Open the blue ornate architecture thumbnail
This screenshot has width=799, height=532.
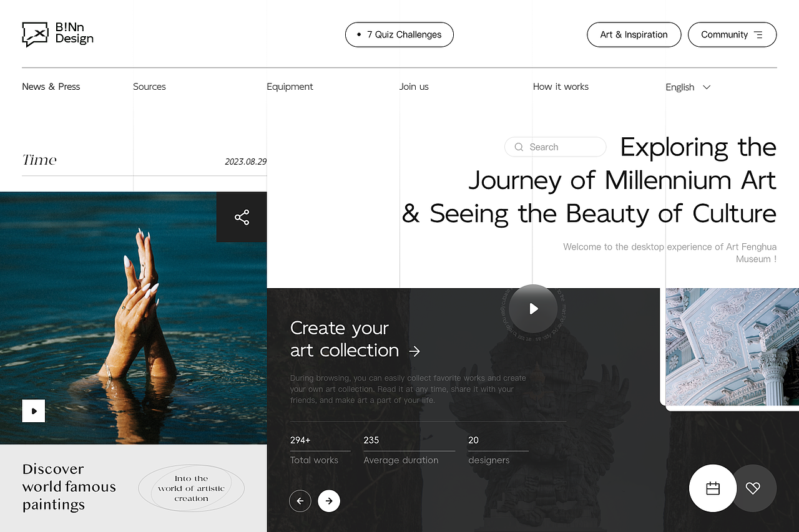tap(732, 347)
